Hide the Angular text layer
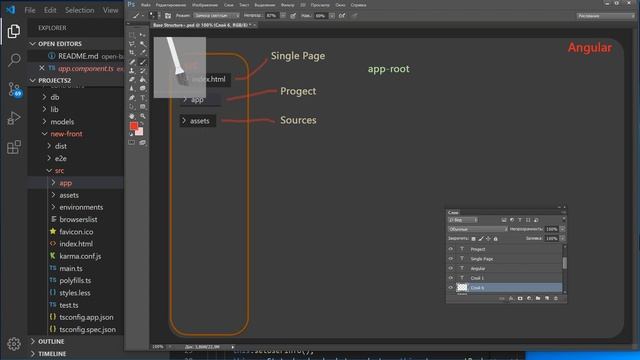This screenshot has height=360, width=640. coord(450,268)
